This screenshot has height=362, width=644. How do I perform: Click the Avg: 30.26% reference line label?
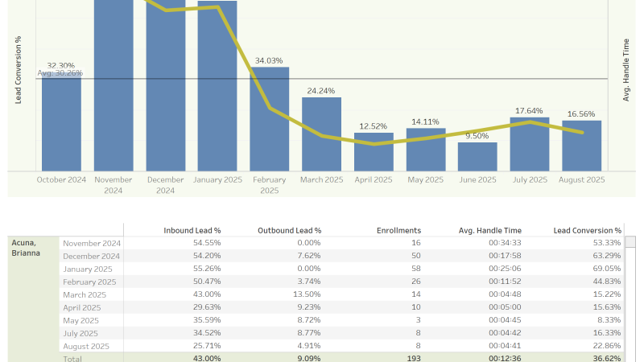[60, 73]
